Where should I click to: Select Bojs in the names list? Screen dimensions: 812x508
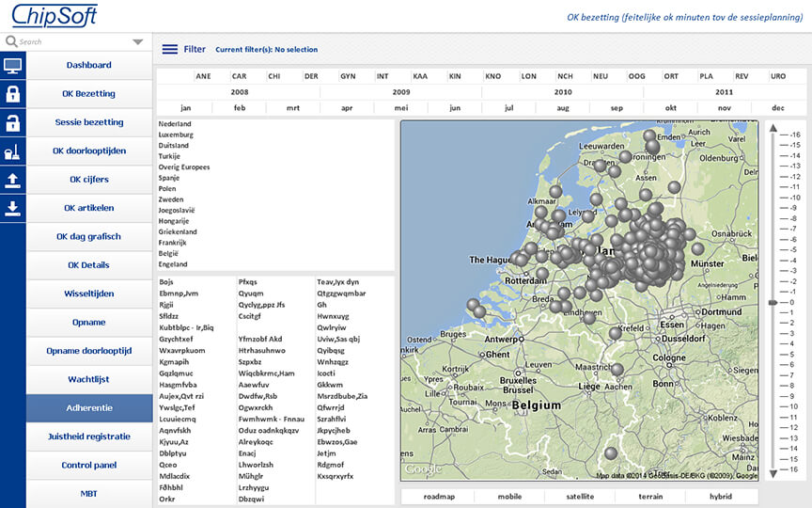click(x=166, y=282)
